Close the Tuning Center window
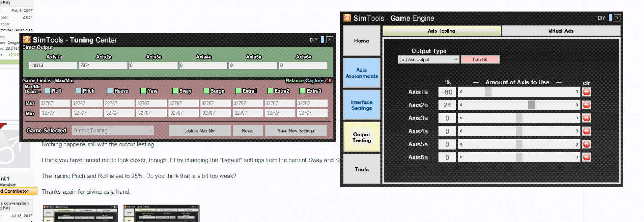Viewport: 644px width, 222px height. (330, 39)
